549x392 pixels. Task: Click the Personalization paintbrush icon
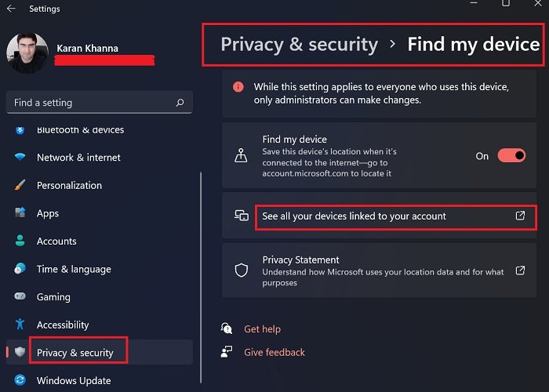point(20,186)
